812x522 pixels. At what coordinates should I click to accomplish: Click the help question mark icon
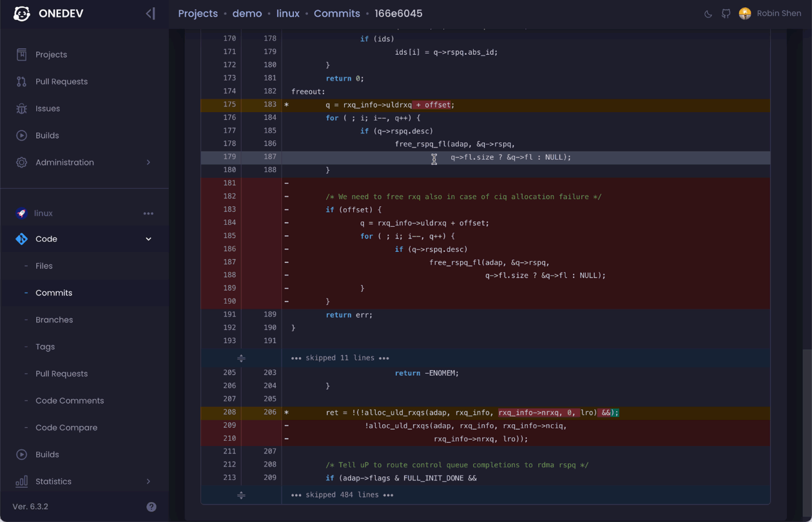pyautogui.click(x=151, y=507)
